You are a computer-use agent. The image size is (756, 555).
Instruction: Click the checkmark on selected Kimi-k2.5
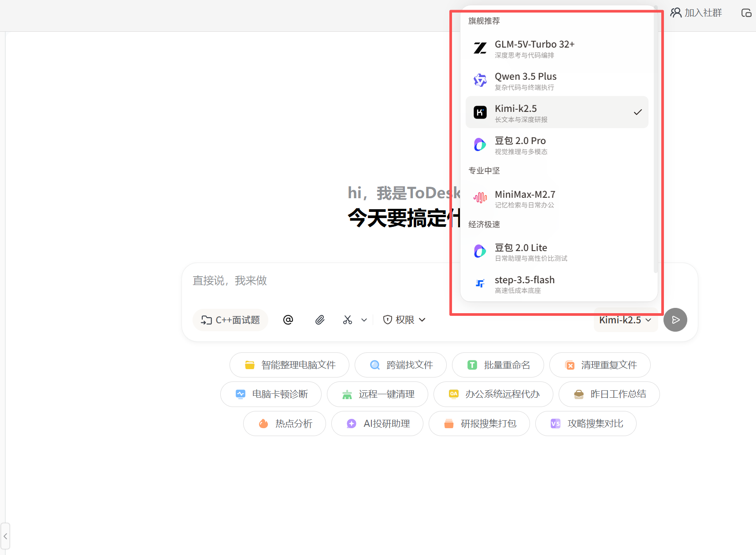tap(637, 112)
